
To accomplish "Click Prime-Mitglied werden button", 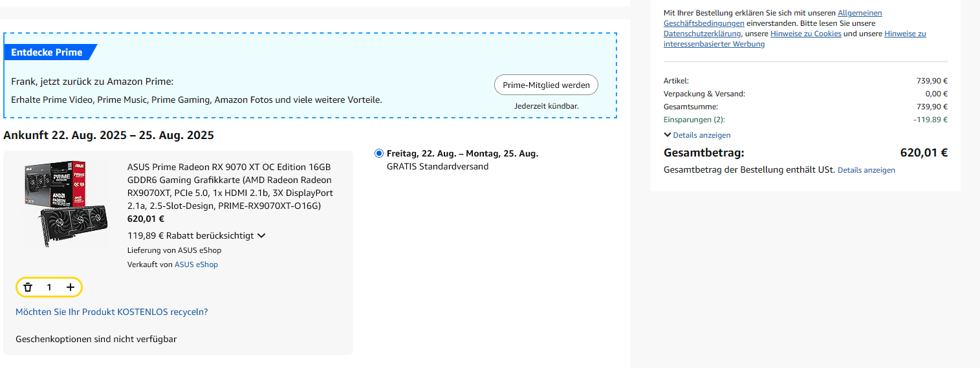I will click(546, 85).
